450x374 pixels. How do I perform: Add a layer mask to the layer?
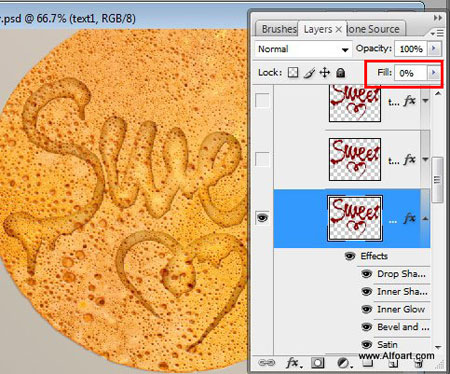pos(318,363)
